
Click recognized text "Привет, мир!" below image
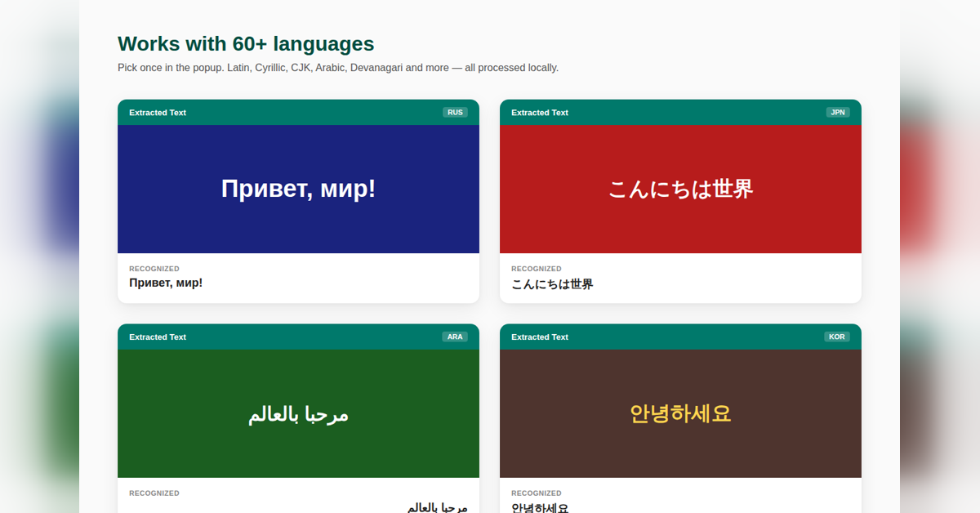pos(166,283)
